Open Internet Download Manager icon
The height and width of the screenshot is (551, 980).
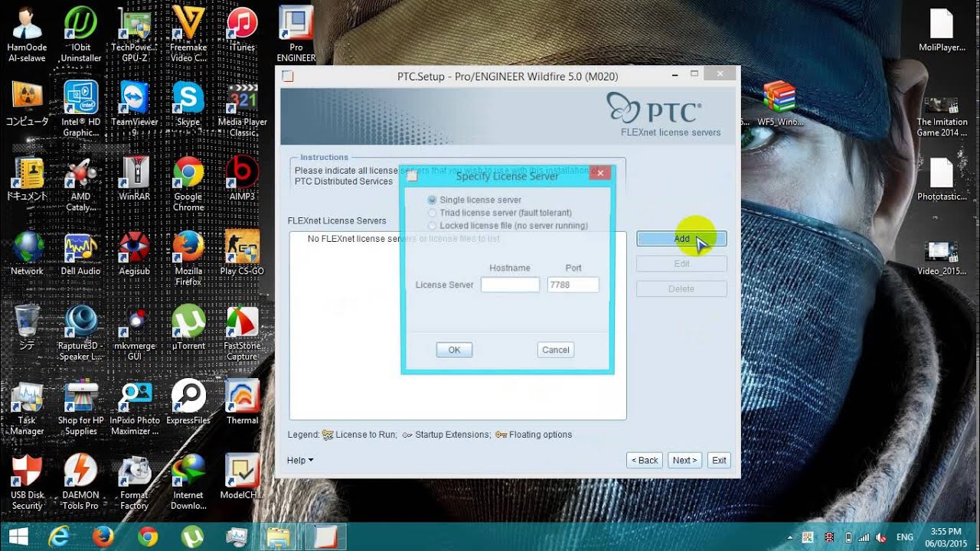(188, 482)
